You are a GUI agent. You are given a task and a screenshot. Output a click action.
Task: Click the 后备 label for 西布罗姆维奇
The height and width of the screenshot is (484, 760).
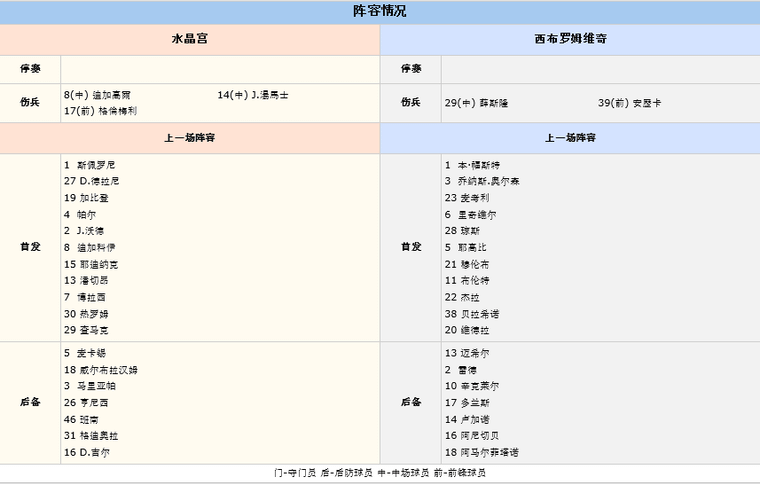point(411,402)
